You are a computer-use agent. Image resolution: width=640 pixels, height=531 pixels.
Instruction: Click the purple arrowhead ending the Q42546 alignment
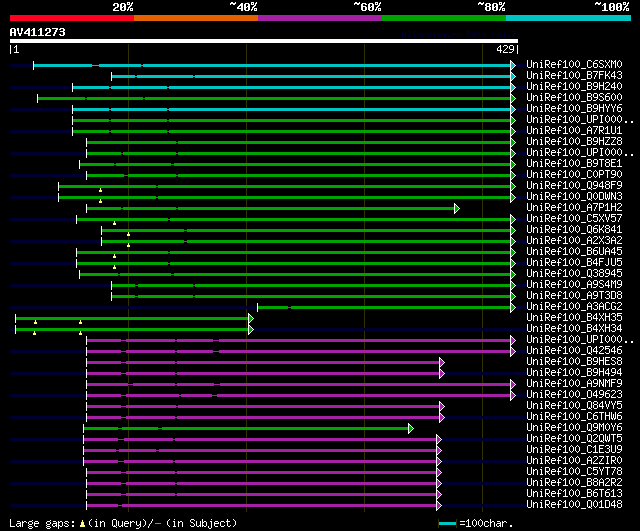[x=513, y=351]
